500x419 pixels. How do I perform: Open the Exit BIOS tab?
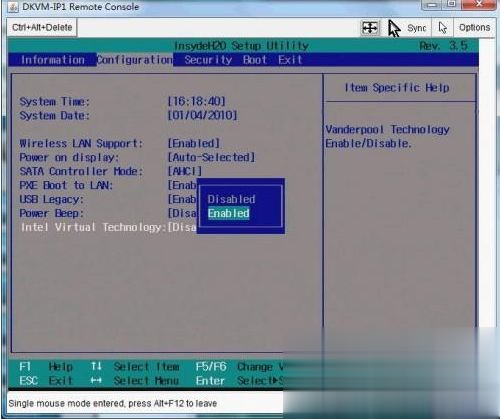point(290,60)
